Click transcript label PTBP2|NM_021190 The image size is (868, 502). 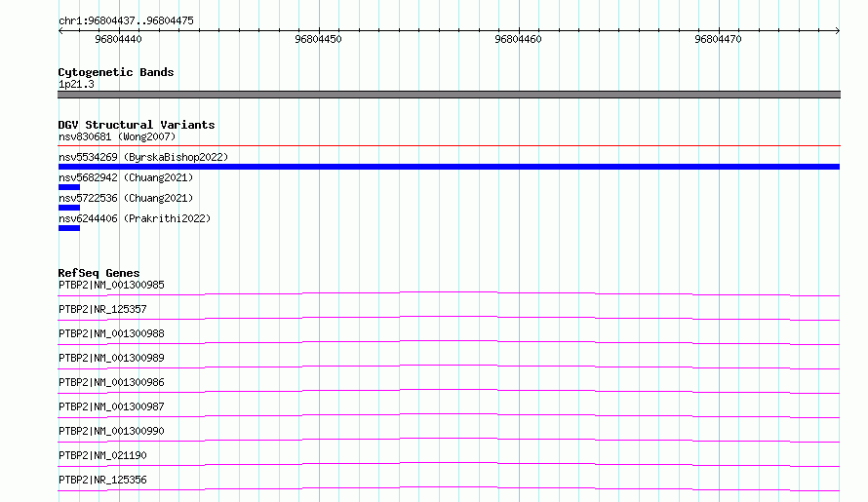(102, 455)
